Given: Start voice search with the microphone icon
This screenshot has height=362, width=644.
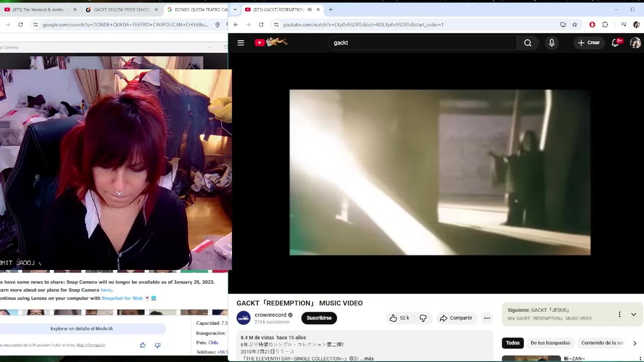Looking at the screenshot, I should click(552, 43).
